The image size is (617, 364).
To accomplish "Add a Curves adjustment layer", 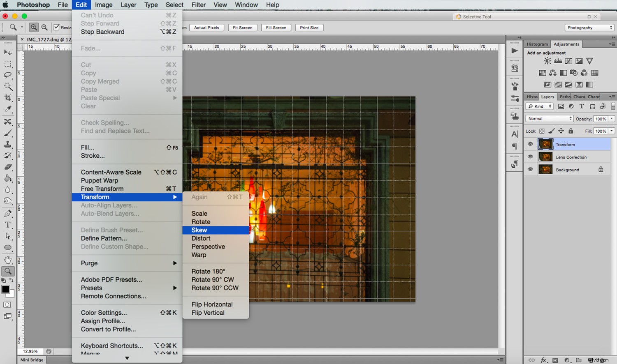I will (x=568, y=61).
